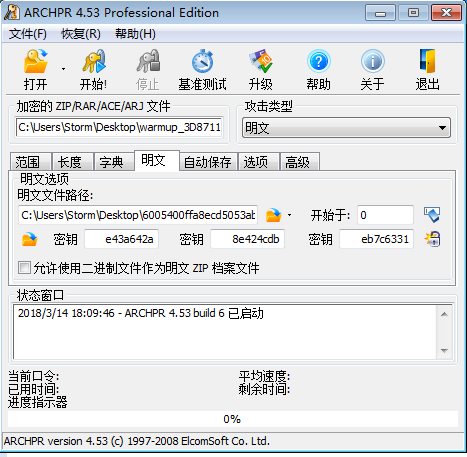
Task: Select the 明文 tab
Action: (157, 160)
